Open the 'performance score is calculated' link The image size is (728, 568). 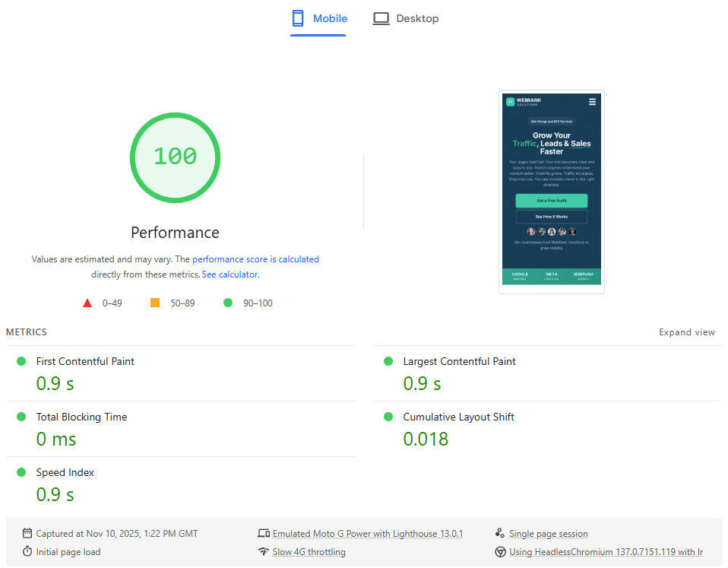(x=255, y=259)
